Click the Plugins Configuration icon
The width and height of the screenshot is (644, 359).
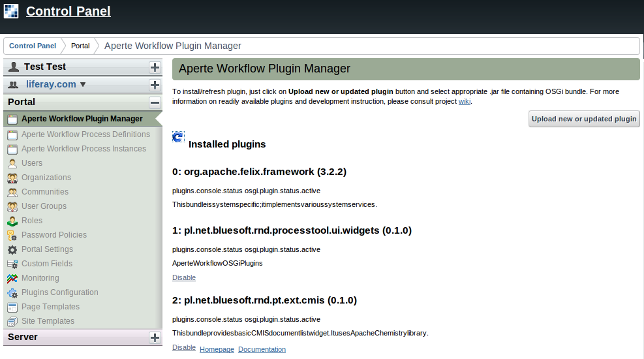point(12,293)
